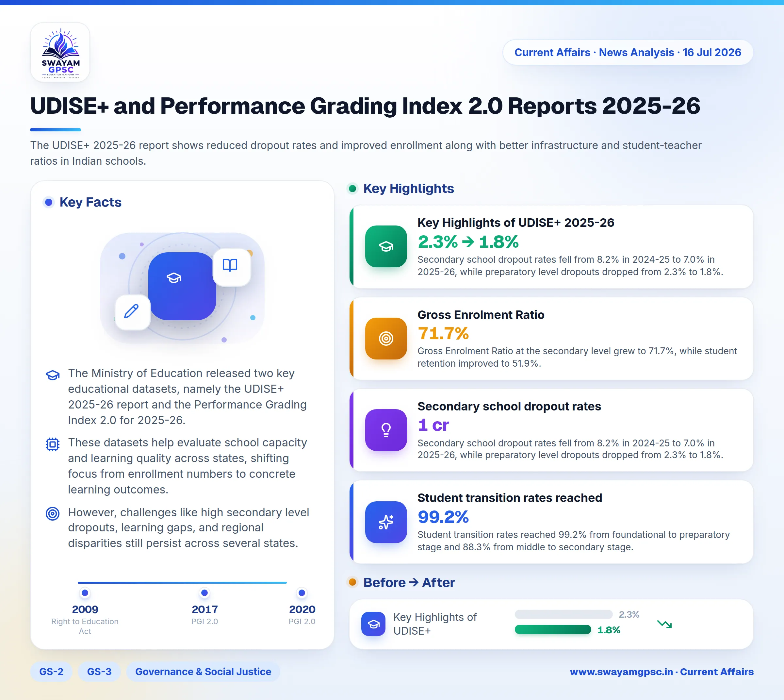The image size is (784, 700).
Task: Click the blue sparkle icon for transition rates
Action: click(x=386, y=522)
